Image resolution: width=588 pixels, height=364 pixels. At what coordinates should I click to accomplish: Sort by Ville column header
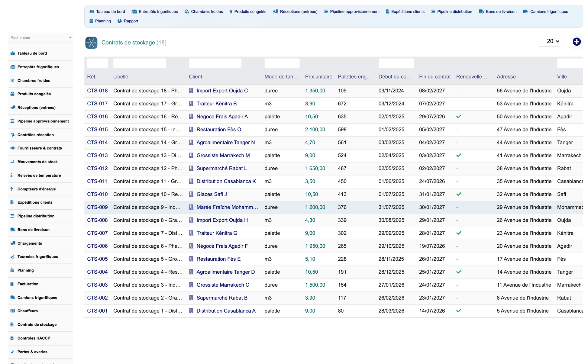[562, 77]
